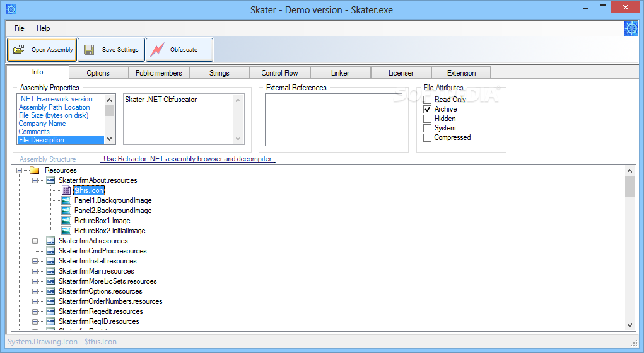The image size is (644, 353).
Task: Expand the Skater.frmOptions.resources node
Action: coord(35,291)
